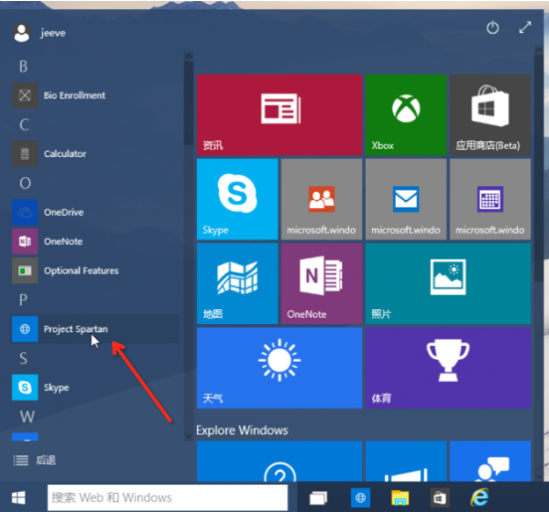Click the red news (资讯) tile
549x512 pixels.
[x=279, y=115]
